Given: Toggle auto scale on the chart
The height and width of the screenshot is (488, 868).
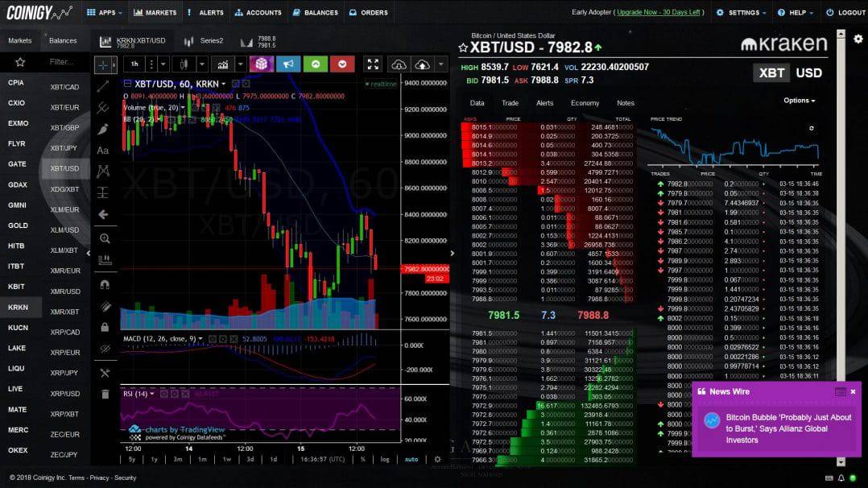Looking at the screenshot, I should 411,459.
